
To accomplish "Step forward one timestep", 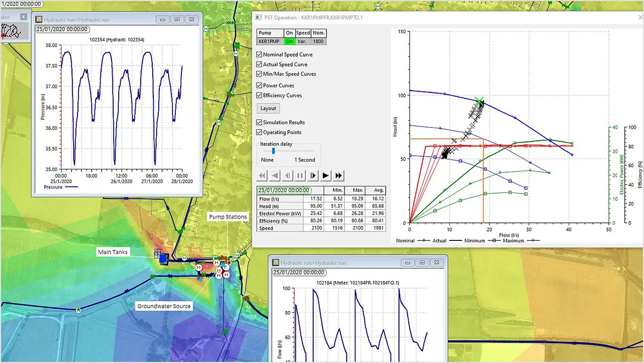I will (x=313, y=175).
